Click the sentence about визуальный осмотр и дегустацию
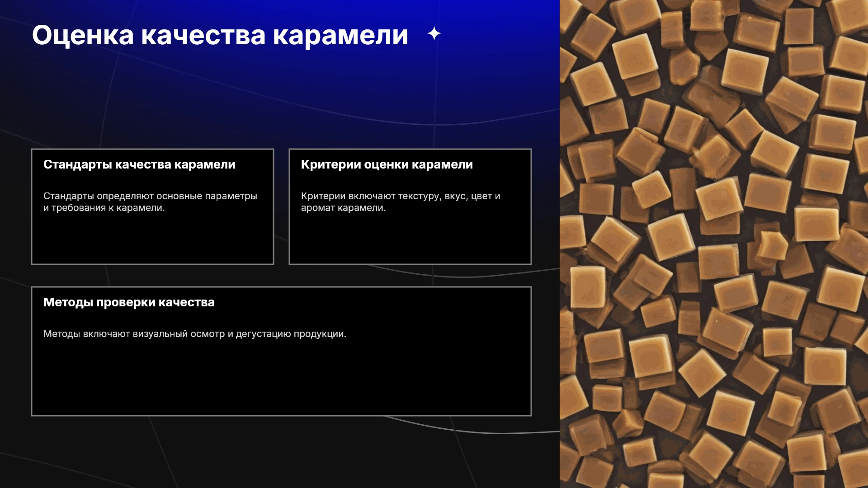868x488 pixels. click(x=195, y=334)
